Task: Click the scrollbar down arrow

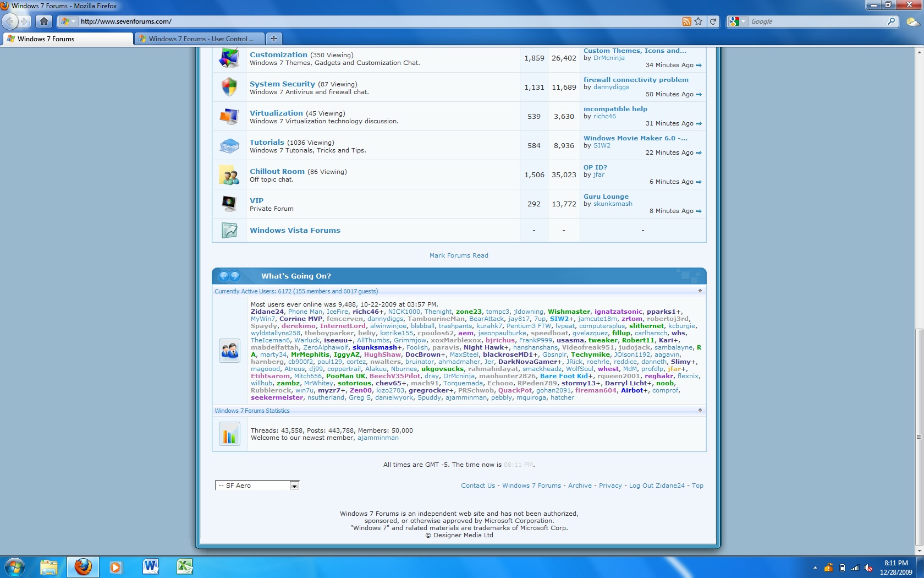Action: [x=919, y=550]
